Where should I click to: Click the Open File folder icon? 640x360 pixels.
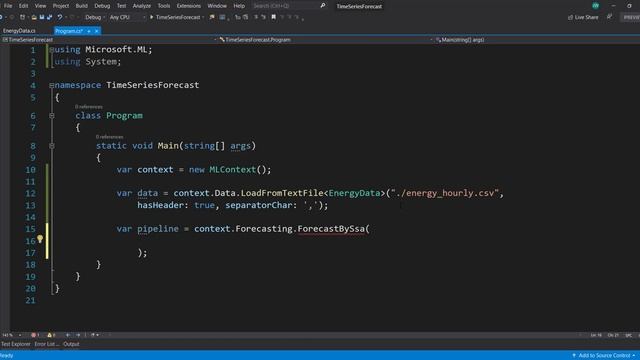pos(34,17)
